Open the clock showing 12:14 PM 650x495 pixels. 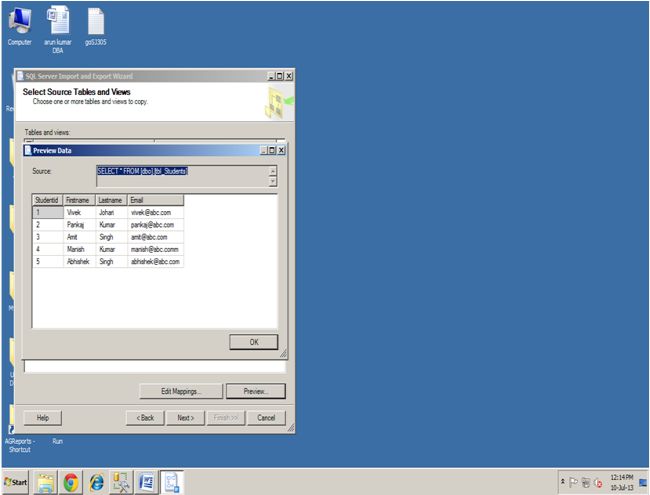[x=621, y=482]
